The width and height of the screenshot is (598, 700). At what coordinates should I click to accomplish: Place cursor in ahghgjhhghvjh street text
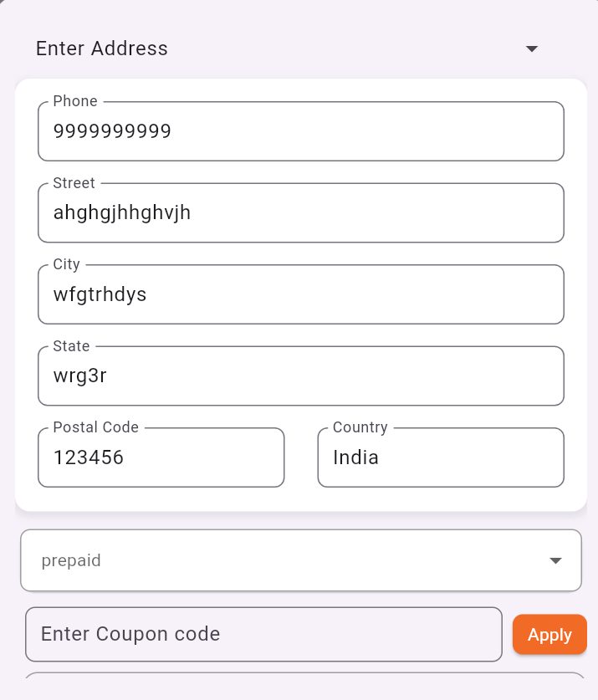tap(122, 213)
